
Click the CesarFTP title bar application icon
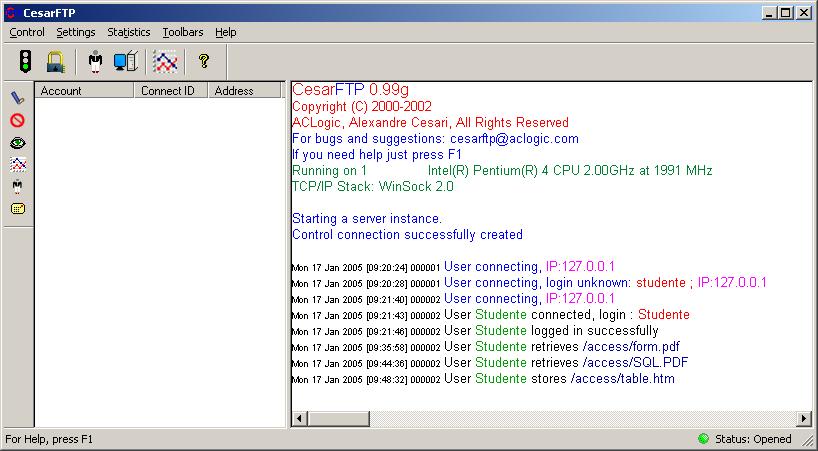[x=10, y=13]
